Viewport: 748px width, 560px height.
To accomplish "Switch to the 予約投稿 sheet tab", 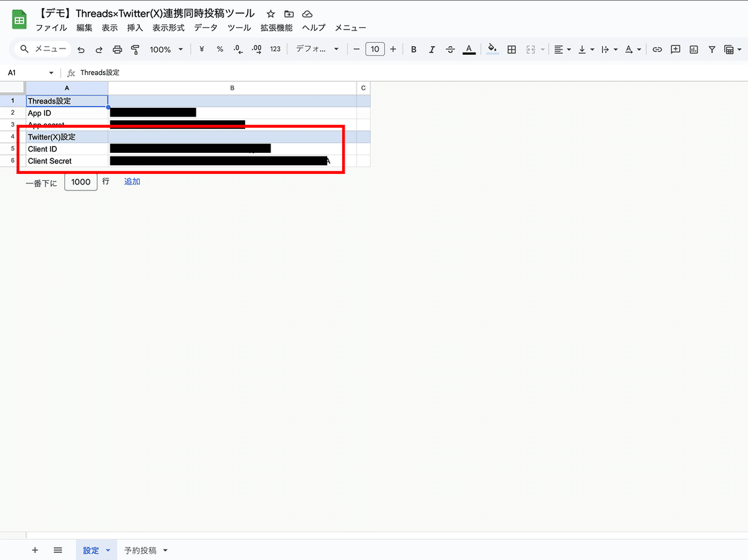I will [140, 551].
